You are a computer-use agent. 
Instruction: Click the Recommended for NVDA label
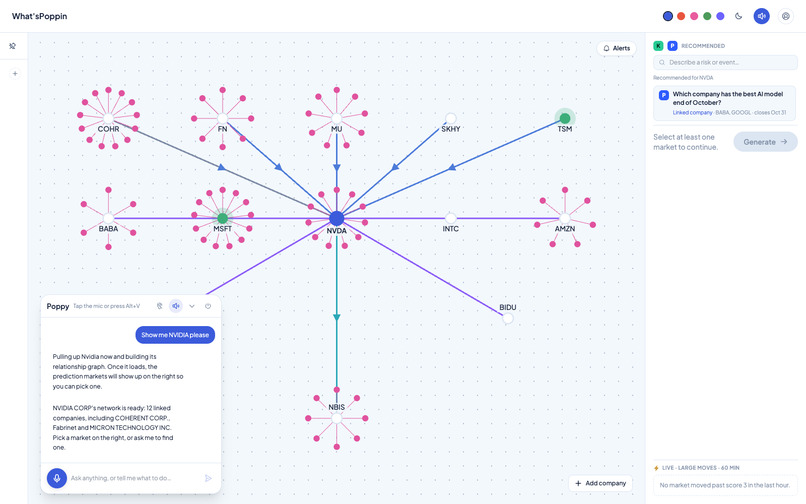pyautogui.click(x=683, y=78)
